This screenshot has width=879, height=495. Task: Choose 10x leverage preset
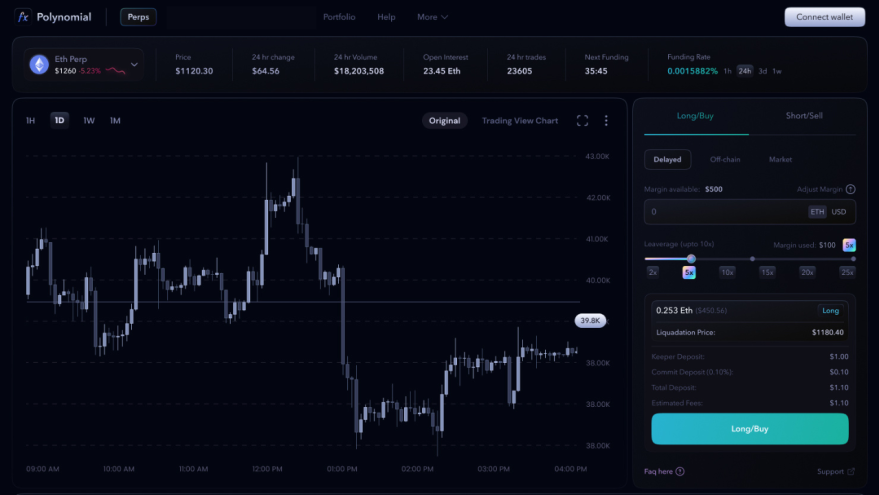pos(727,272)
